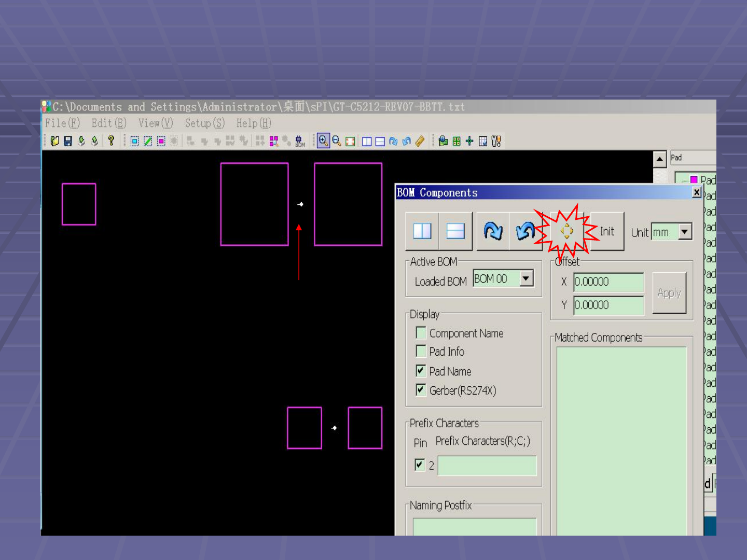The height and width of the screenshot is (560, 747).
Task: Open the View(V) menu
Action: pos(155,123)
